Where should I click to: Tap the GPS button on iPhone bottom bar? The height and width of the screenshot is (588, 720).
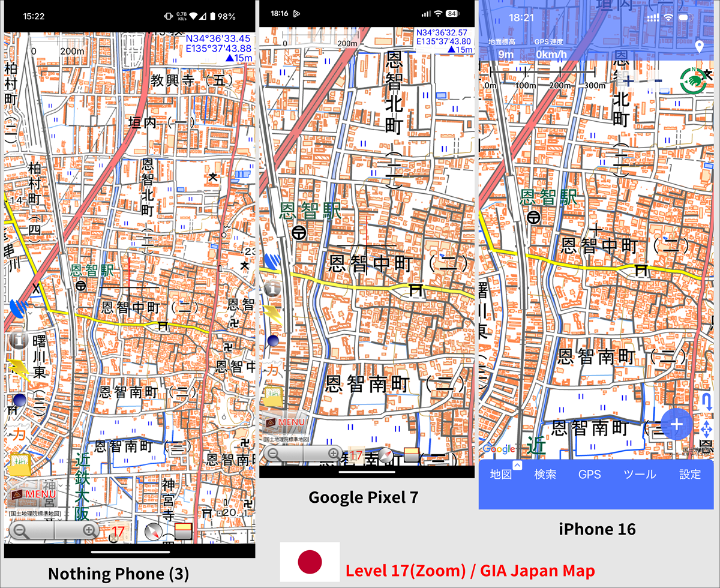[x=590, y=474]
